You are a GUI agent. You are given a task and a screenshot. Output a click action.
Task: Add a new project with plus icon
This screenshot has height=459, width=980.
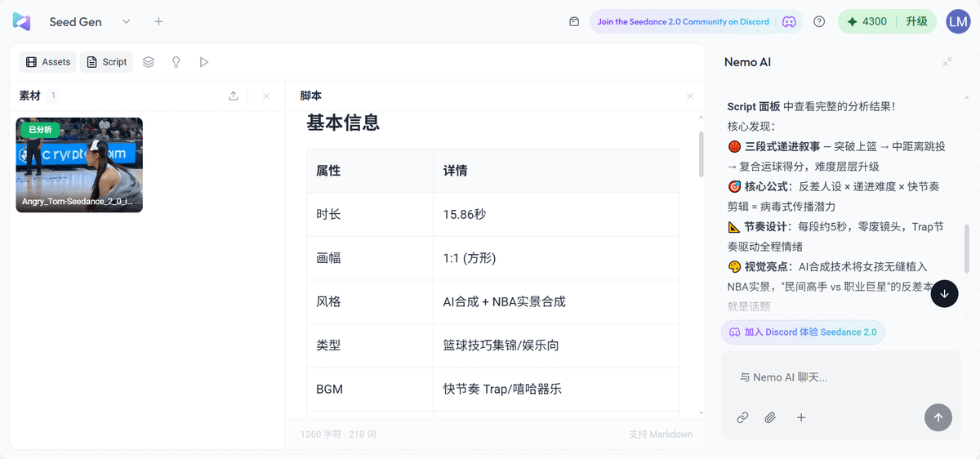click(158, 22)
